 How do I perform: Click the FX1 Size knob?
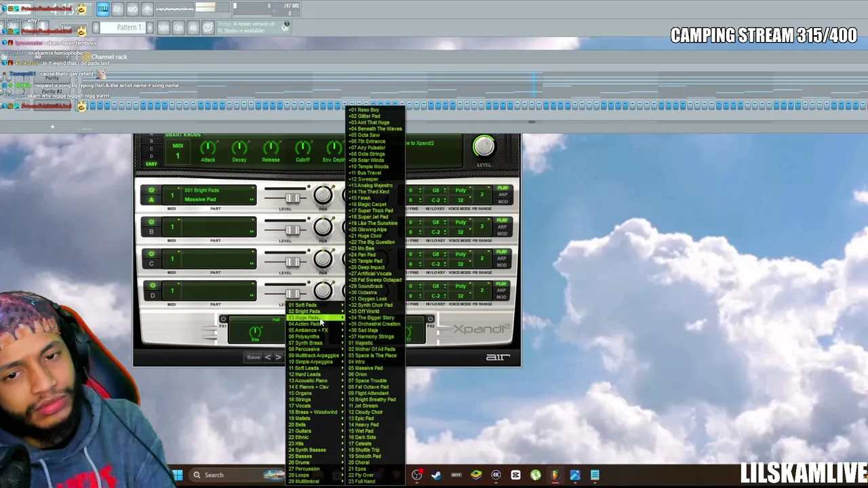click(256, 332)
